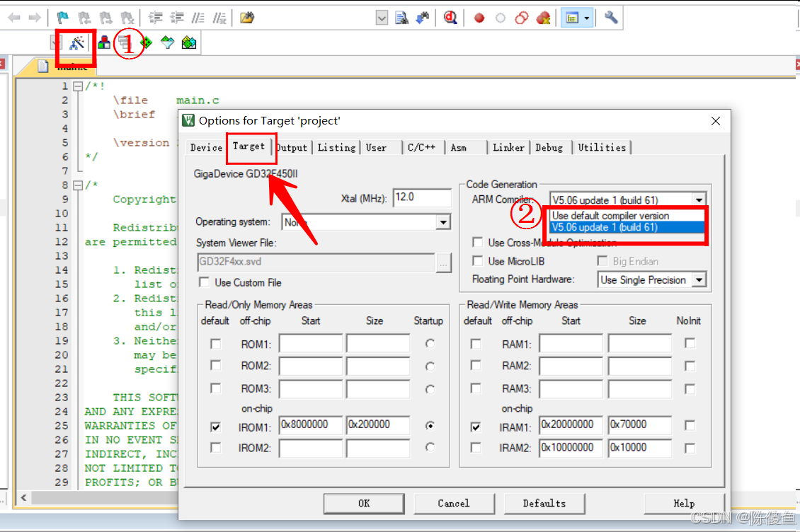The image size is (800, 532).
Task: Close the Options for Target dialog
Action: 716,121
